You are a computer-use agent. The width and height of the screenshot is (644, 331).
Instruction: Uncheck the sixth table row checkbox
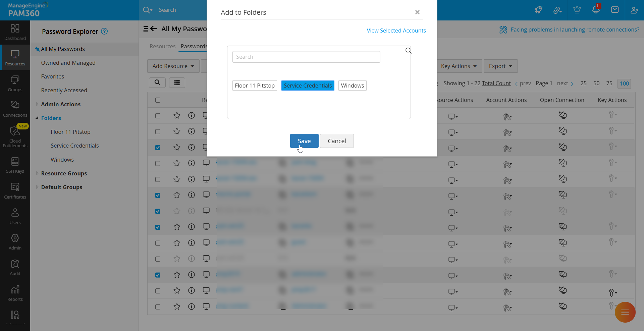point(158,195)
